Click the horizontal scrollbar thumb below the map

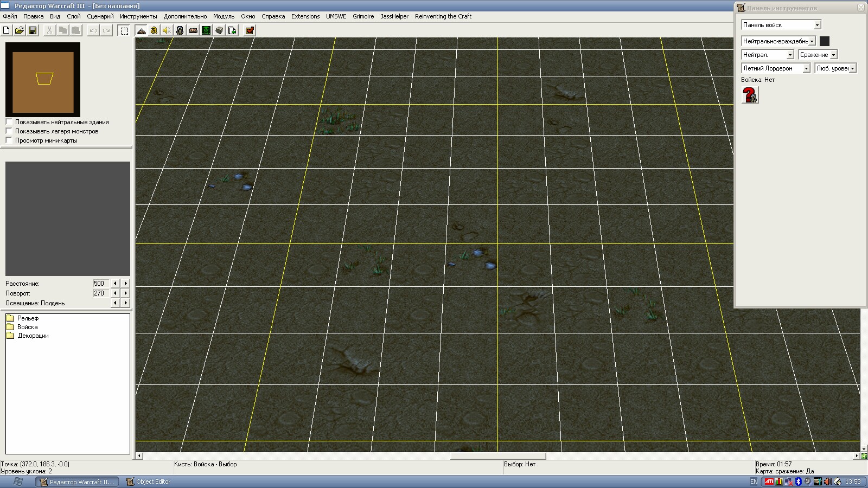[498, 456]
